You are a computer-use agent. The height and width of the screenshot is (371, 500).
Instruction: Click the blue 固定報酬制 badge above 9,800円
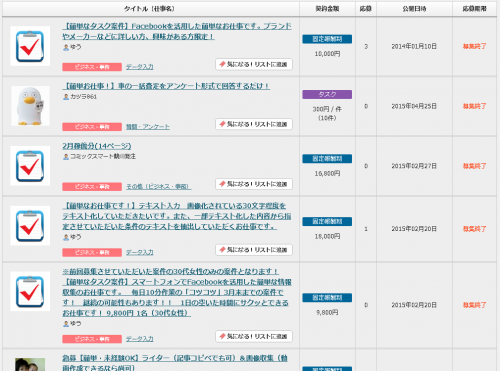[327, 298]
